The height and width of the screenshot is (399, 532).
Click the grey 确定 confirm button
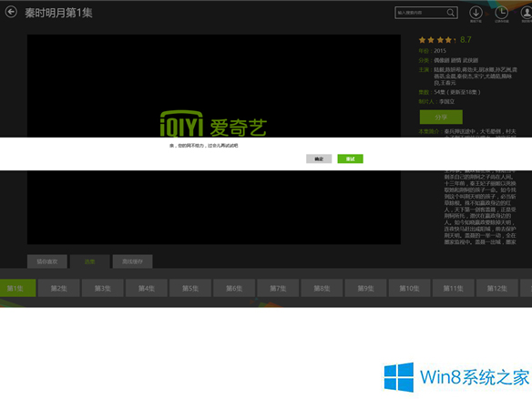[319, 159]
